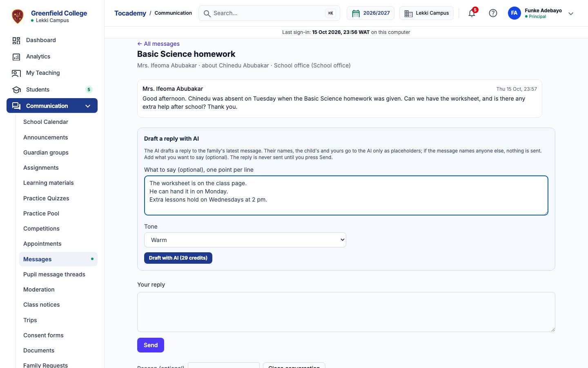
Task: Go to Competitions submenu item
Action: 58,229
